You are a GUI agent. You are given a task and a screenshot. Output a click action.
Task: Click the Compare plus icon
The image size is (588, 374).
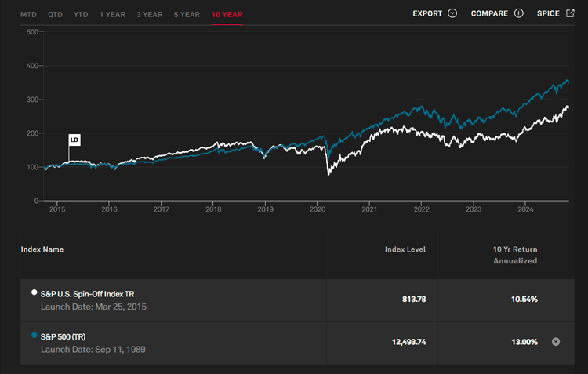[x=519, y=13]
